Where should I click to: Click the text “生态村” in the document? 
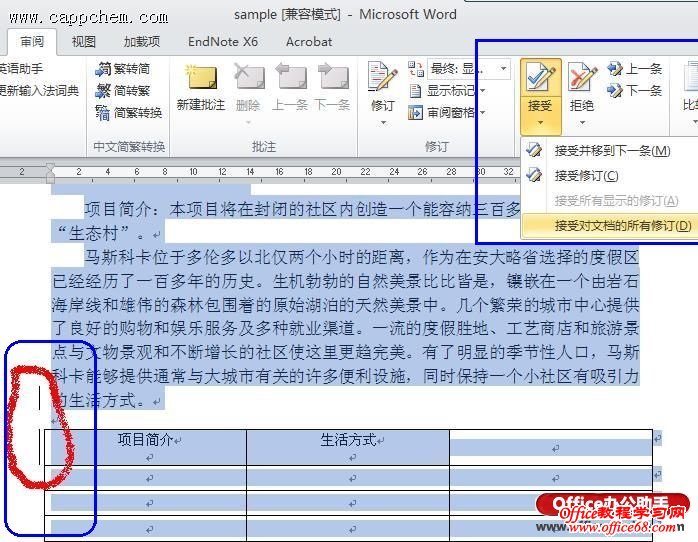click(93, 233)
